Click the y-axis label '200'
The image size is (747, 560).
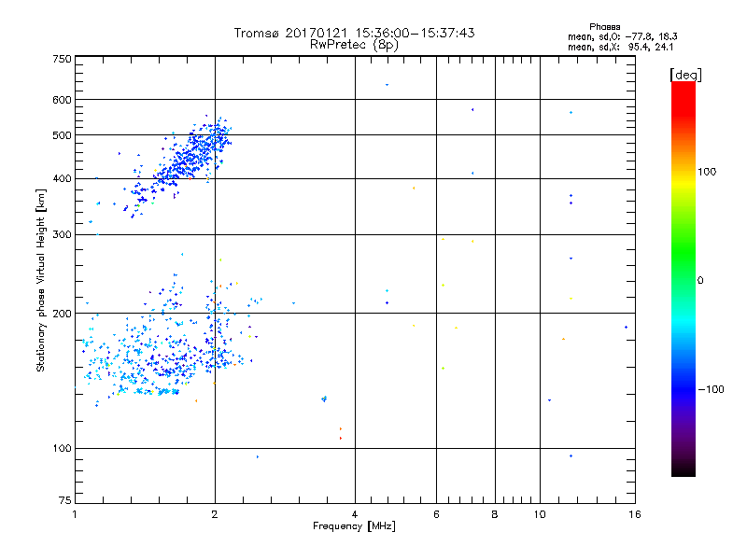click(x=62, y=314)
